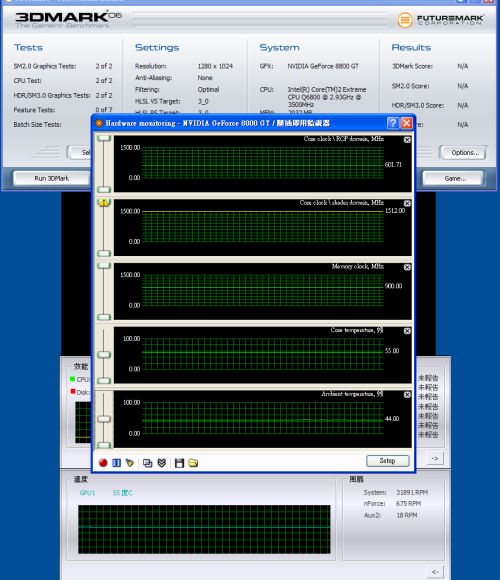Click the warning icon on shader domain slider

pos(104,202)
